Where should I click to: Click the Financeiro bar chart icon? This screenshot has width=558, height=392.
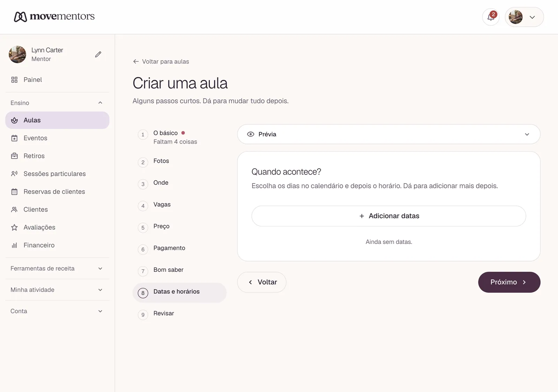click(x=14, y=245)
